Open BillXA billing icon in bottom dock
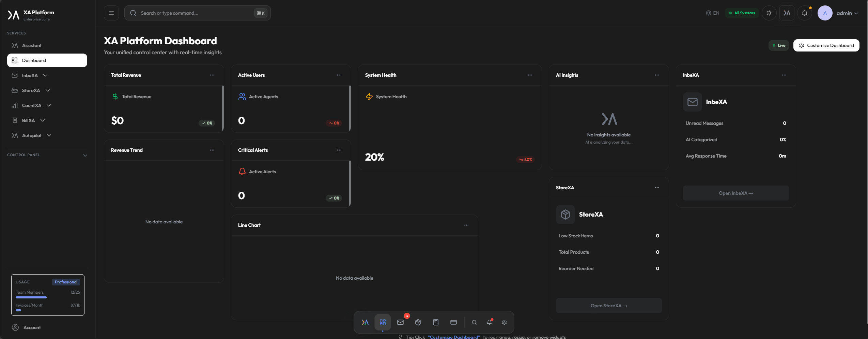The image size is (868, 339). (x=453, y=322)
